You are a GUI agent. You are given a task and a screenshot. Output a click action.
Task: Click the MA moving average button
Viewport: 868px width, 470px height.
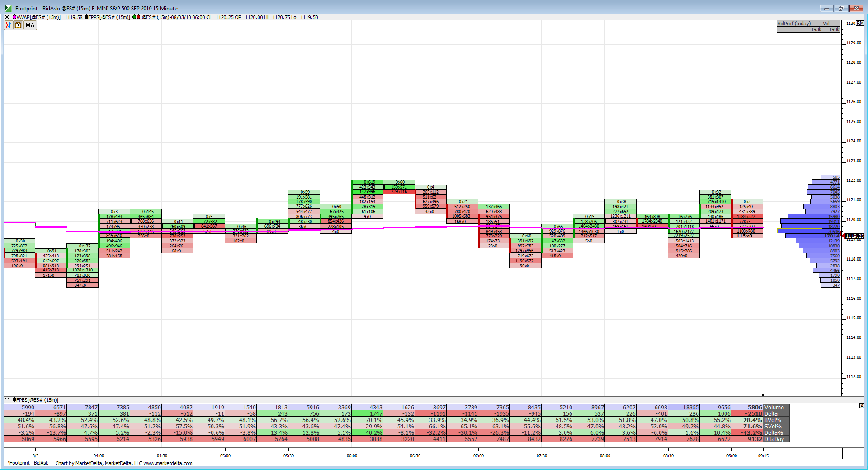[30, 25]
